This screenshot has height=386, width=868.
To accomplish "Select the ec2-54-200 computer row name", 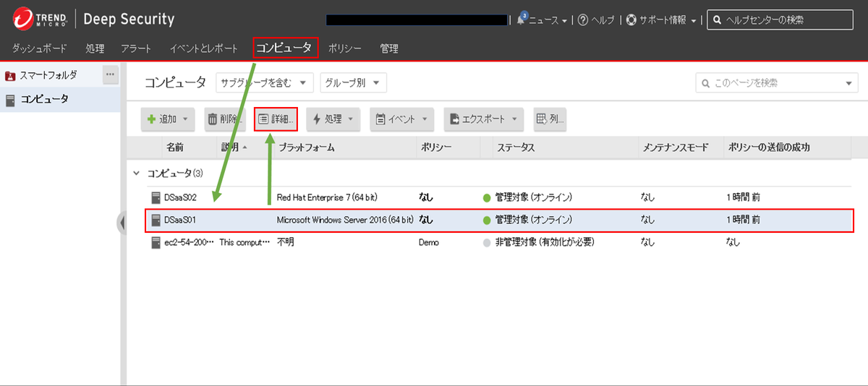I will [190, 243].
